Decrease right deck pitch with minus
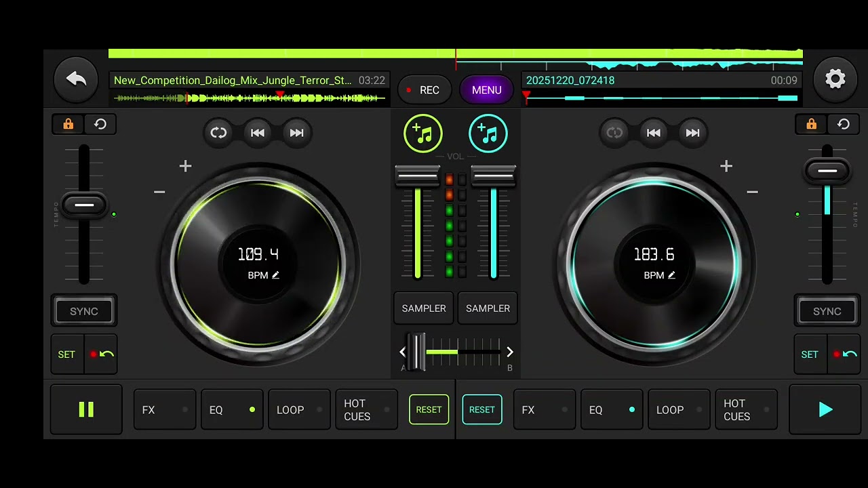This screenshot has width=868, height=488. [x=752, y=192]
